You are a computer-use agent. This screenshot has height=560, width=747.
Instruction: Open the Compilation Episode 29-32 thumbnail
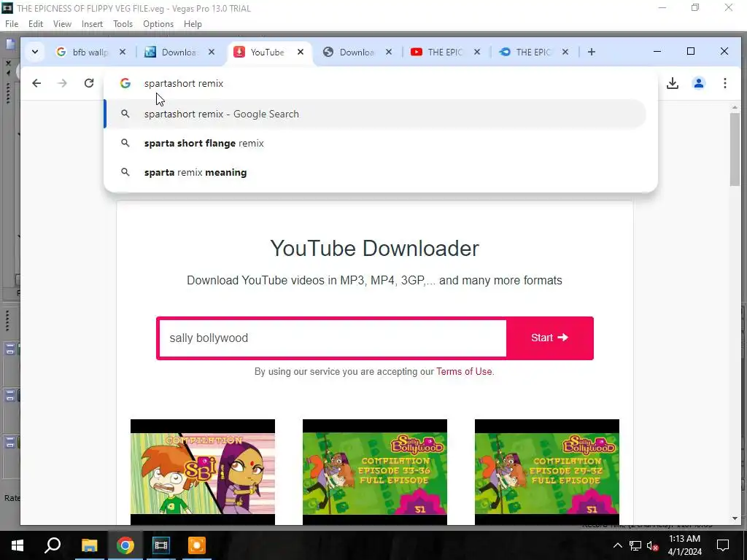pos(547,472)
